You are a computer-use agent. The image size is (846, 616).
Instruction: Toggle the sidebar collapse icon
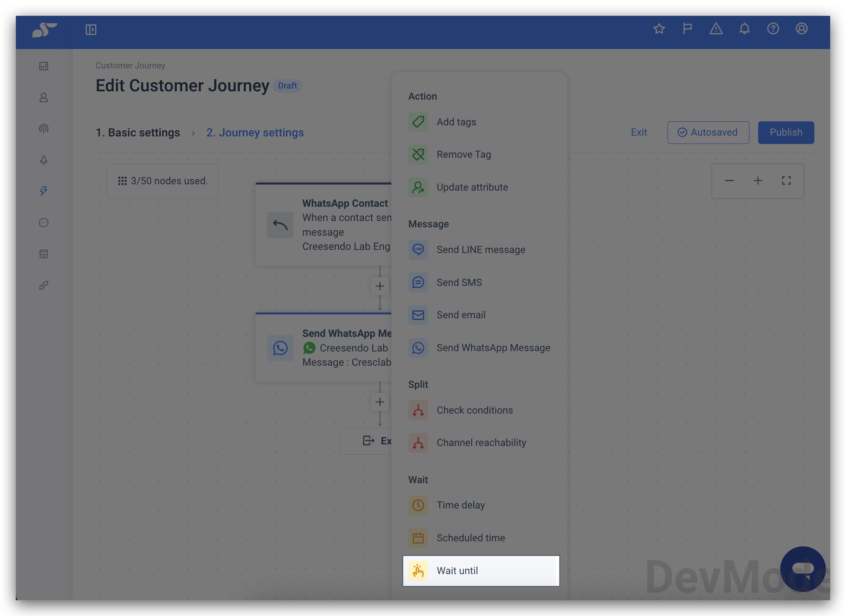point(91,30)
